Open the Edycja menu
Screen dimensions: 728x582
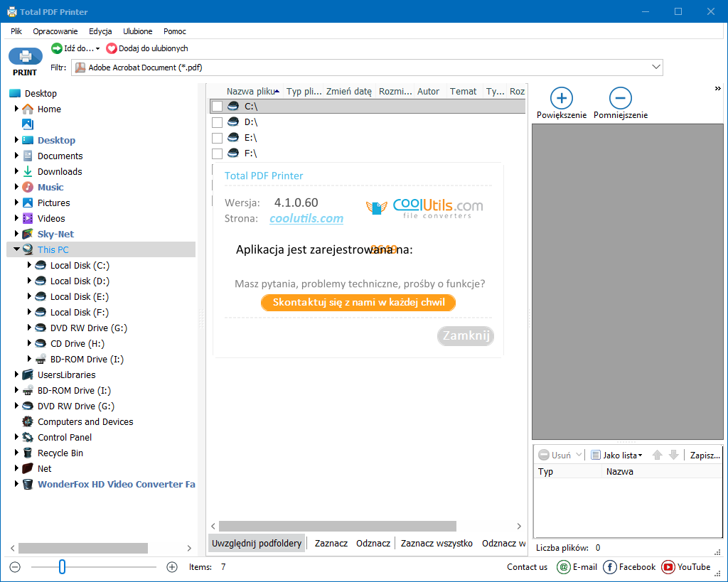pyautogui.click(x=100, y=31)
